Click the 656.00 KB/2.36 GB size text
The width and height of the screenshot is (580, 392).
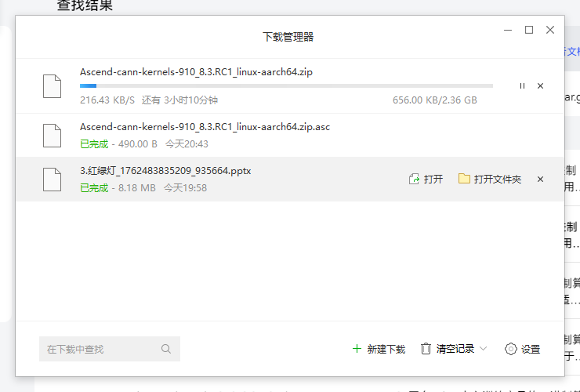[x=435, y=100]
